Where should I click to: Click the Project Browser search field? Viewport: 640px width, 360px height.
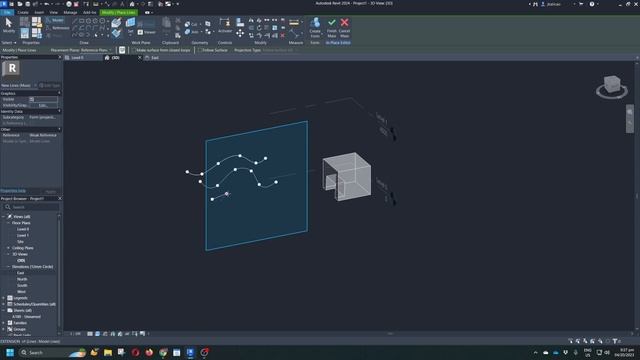point(32,207)
